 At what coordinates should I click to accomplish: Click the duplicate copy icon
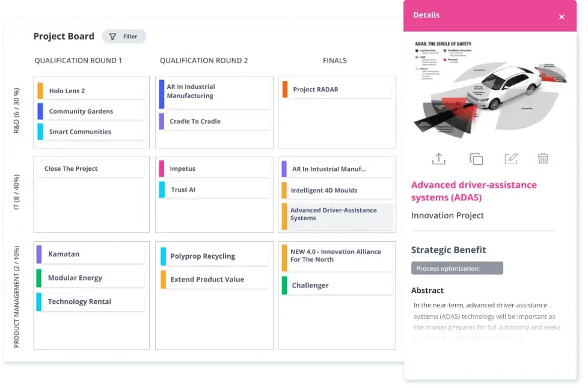point(476,159)
